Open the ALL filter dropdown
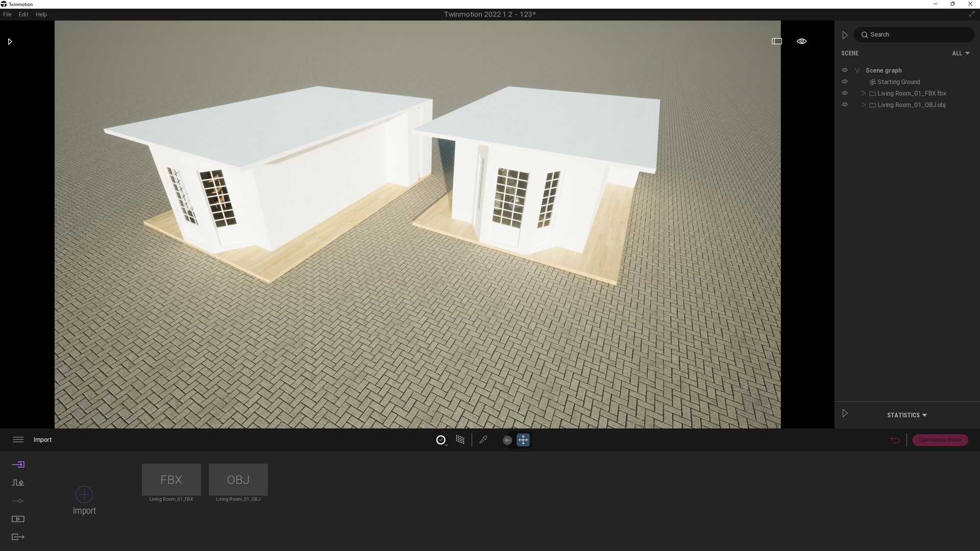The width and height of the screenshot is (980, 551). pos(961,53)
